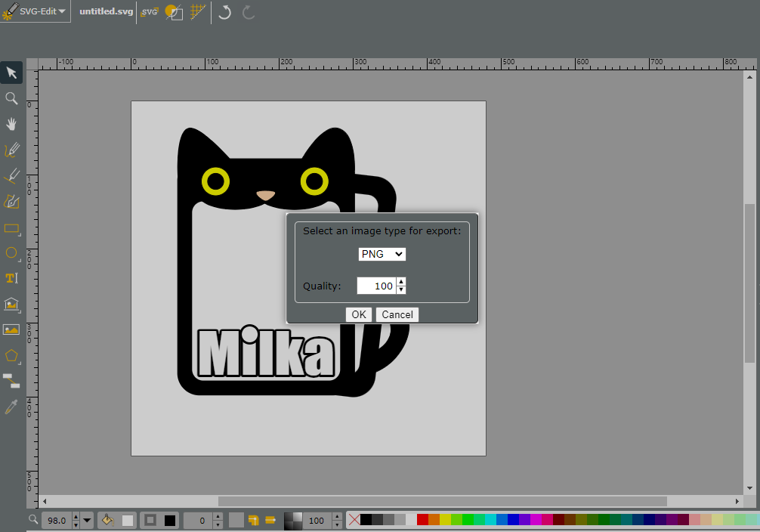Open the stroke line-join option
Viewport: 760px width, 532px height.
[254, 521]
